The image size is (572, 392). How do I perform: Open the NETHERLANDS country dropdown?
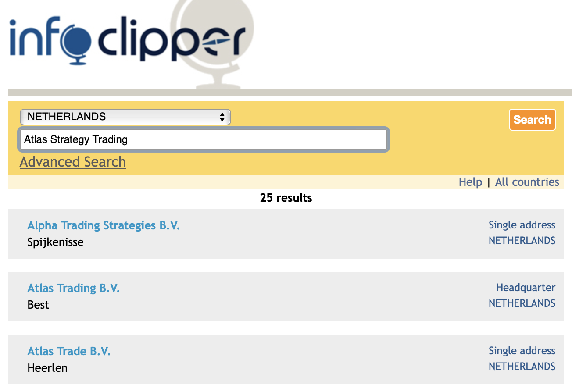coord(125,117)
